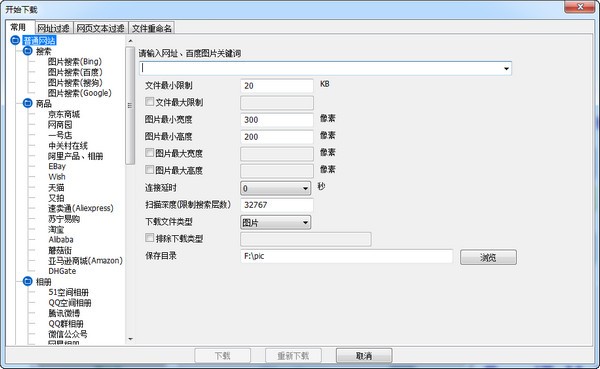Click the 保存目录 path field

(346, 256)
